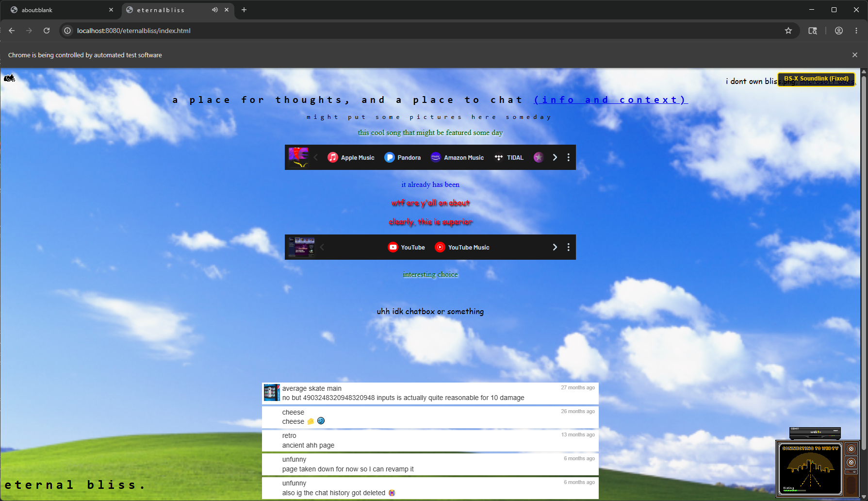
Task: Open the info and context link
Action: coord(611,100)
